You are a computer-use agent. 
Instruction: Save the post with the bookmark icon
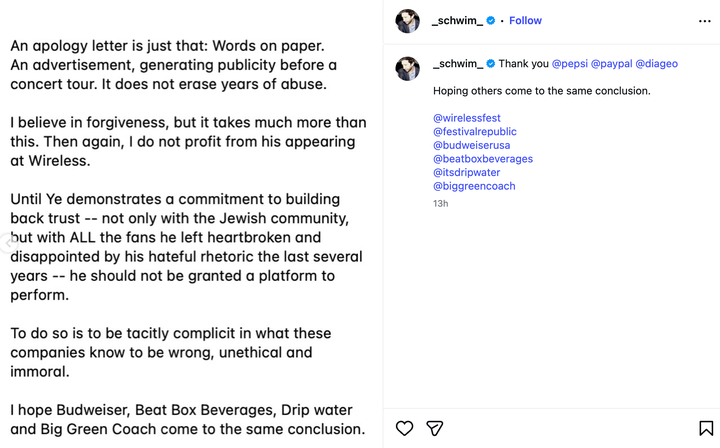(704, 428)
